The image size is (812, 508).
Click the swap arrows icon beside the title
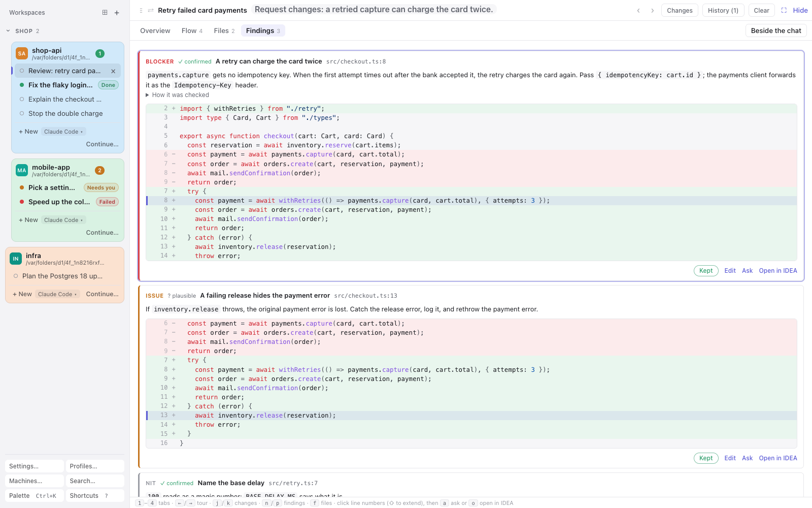(151, 10)
